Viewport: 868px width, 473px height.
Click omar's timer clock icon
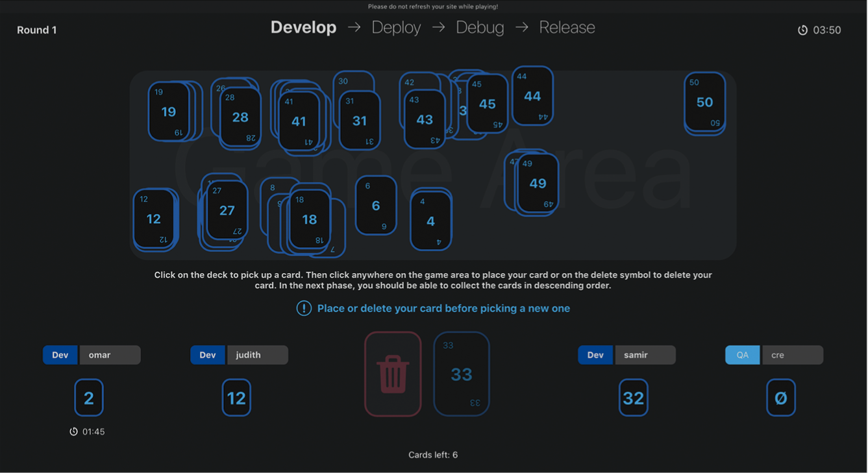(x=74, y=431)
